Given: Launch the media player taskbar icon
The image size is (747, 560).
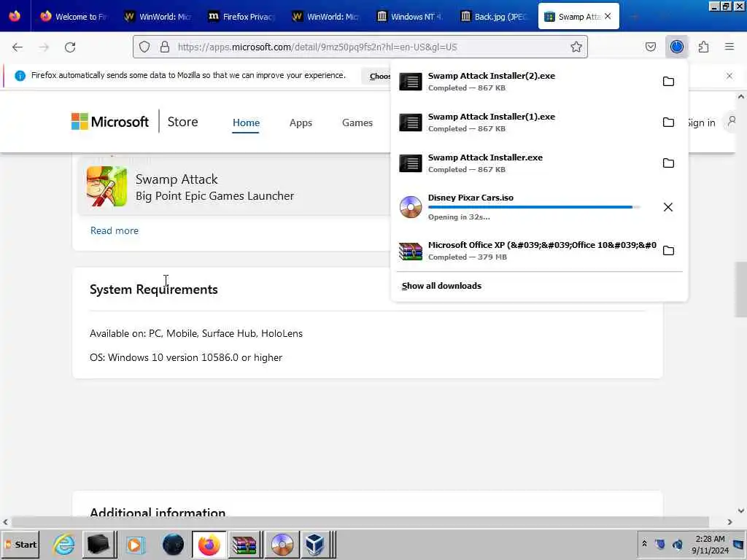Looking at the screenshot, I should point(135,544).
